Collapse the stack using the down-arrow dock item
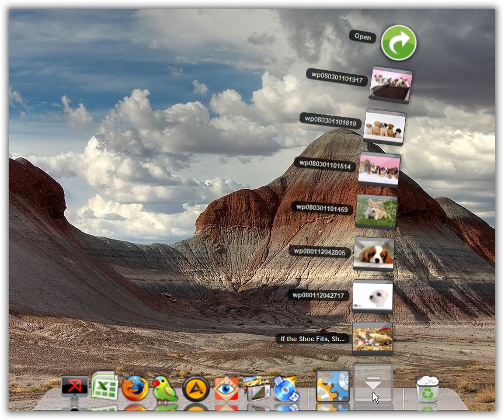The width and height of the screenshot is (504, 420). [x=374, y=384]
